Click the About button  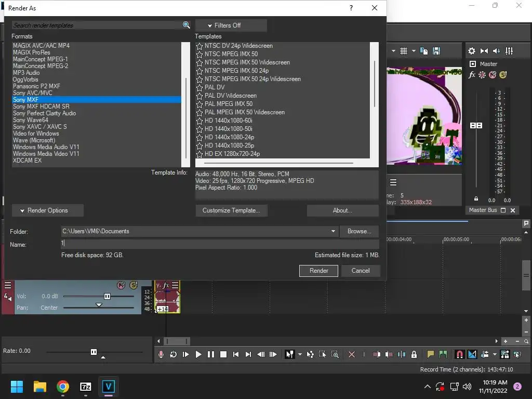[x=343, y=210]
